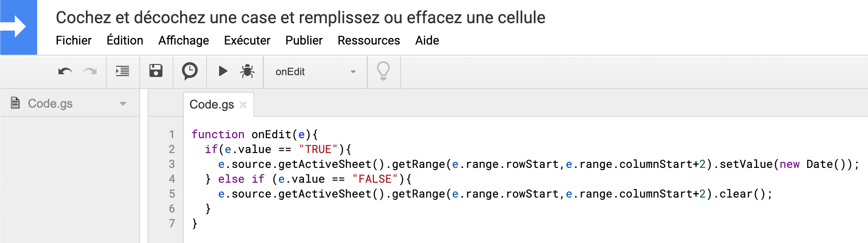Select Code.gs in the file sidebar

click(50, 104)
